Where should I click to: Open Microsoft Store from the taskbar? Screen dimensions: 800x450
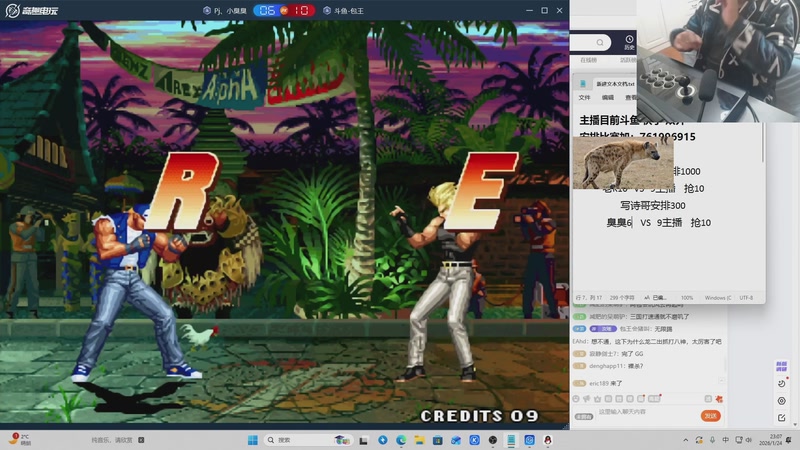coord(438,440)
